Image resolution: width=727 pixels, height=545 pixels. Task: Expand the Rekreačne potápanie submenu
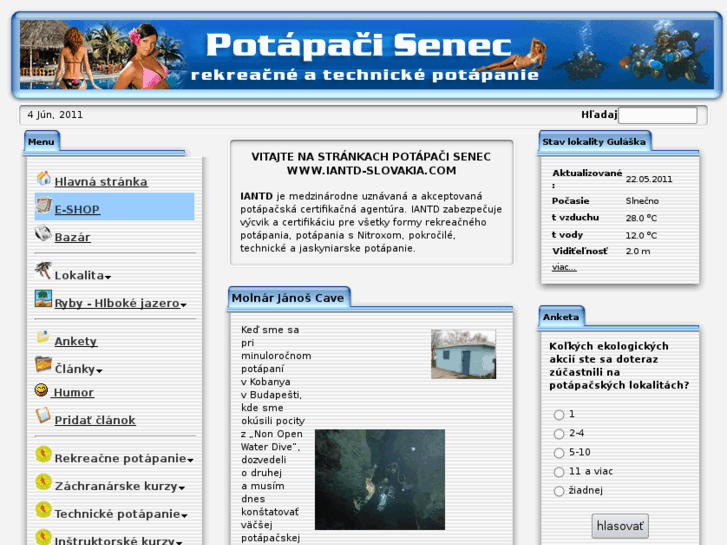[191, 460]
